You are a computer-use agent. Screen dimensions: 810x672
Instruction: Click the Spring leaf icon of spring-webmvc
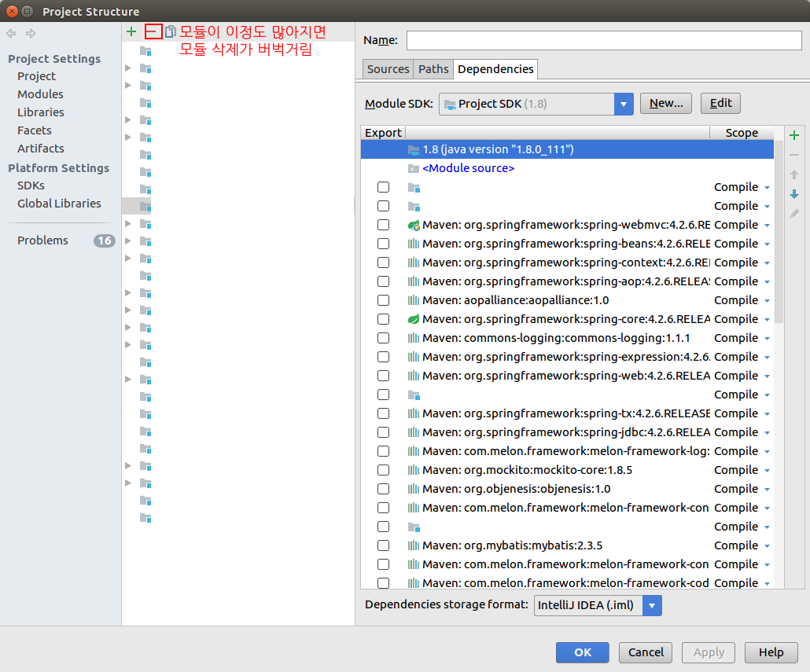point(414,225)
